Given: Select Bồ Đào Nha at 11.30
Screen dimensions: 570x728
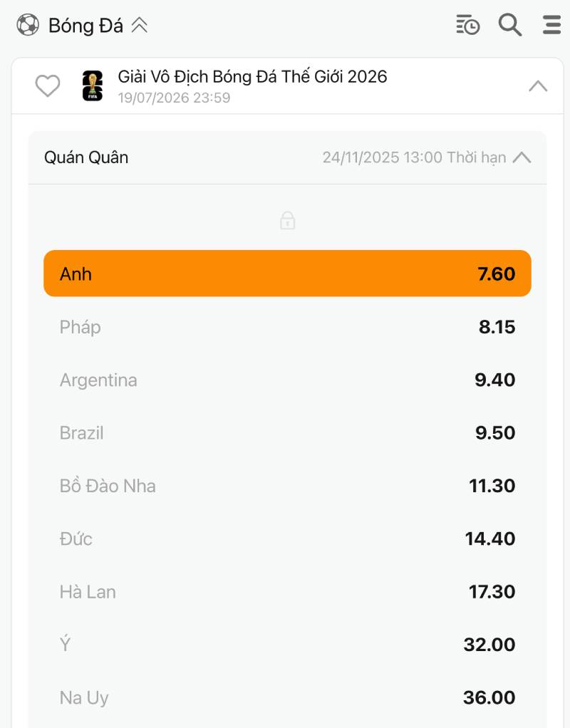Looking at the screenshot, I should point(287,486).
